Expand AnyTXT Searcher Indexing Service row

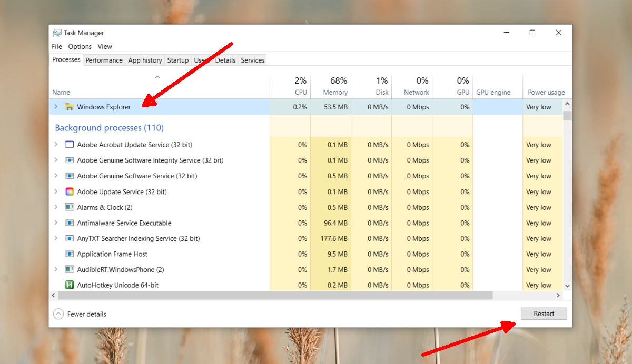[x=56, y=238]
